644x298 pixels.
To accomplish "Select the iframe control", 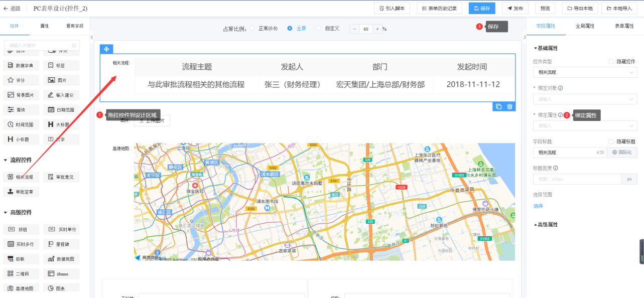I will 61,274.
